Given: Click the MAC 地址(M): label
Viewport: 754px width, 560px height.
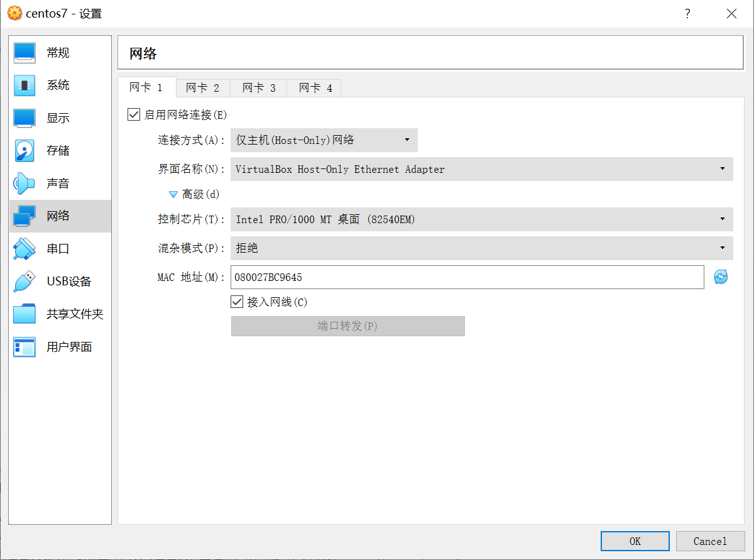Looking at the screenshot, I should click(x=191, y=277).
